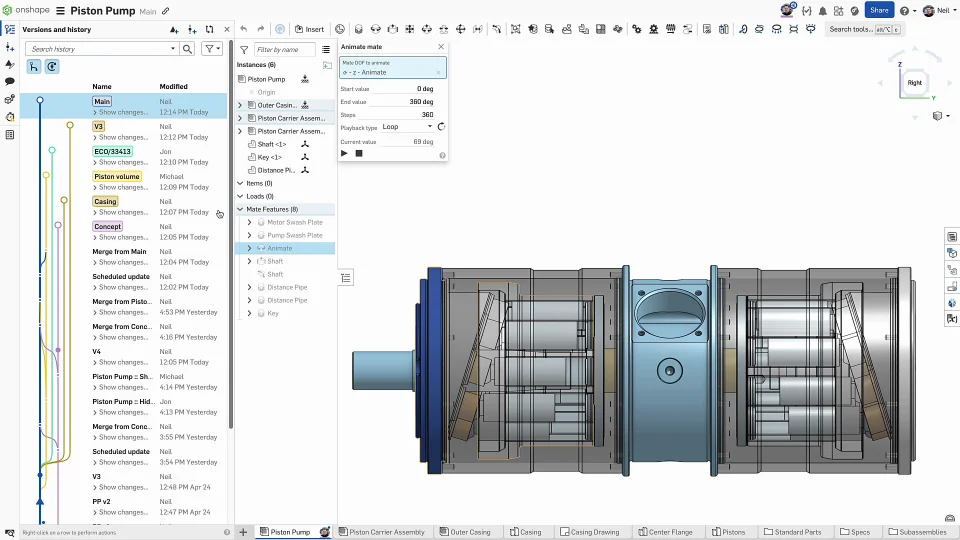
Task: Click the stop animation button
Action: point(359,154)
